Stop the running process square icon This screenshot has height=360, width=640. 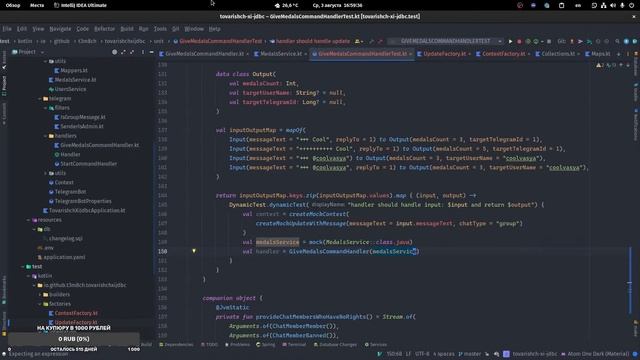pyautogui.click(x=549, y=41)
